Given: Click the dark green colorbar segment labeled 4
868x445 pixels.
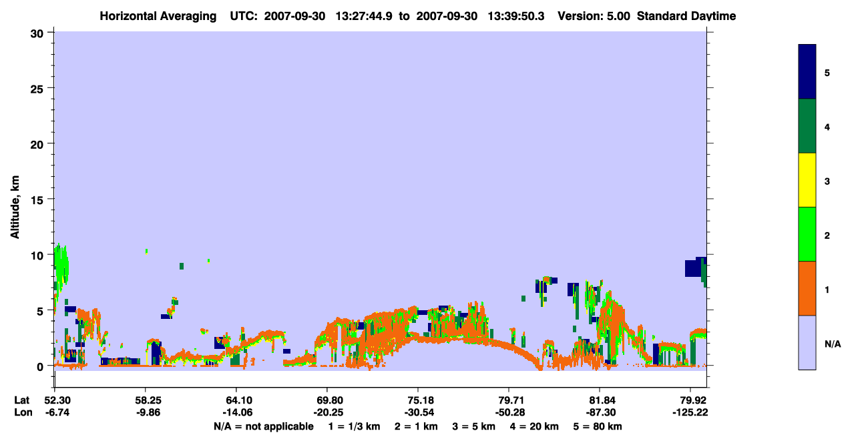Looking at the screenshot, I should (x=807, y=126).
